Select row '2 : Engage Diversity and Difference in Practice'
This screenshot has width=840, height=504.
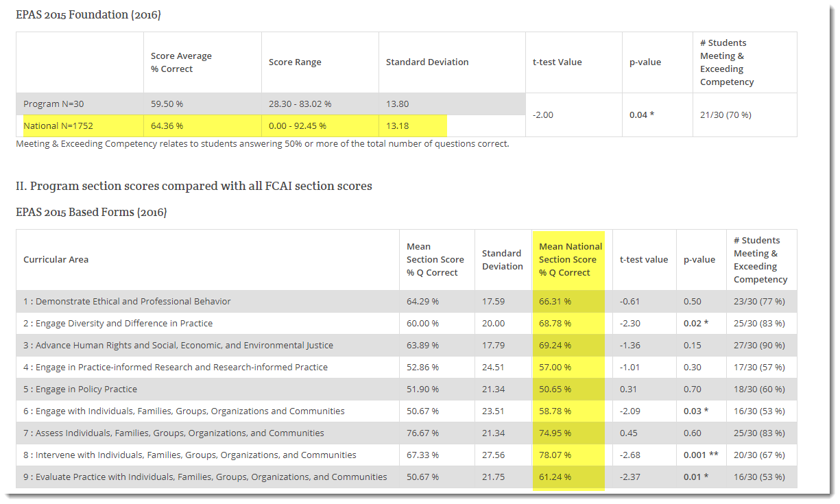point(407,323)
